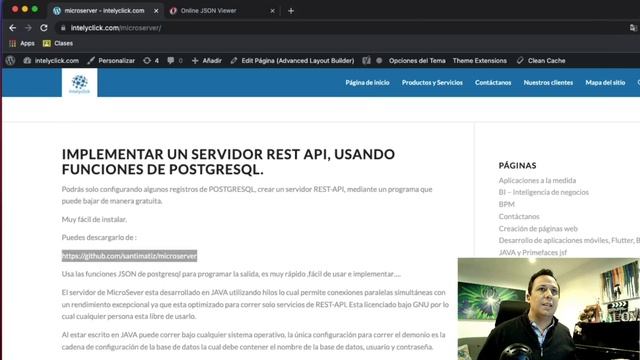Open the intelyclick.com dashboard item
This screenshot has height=360, width=640.
(x=51, y=60)
